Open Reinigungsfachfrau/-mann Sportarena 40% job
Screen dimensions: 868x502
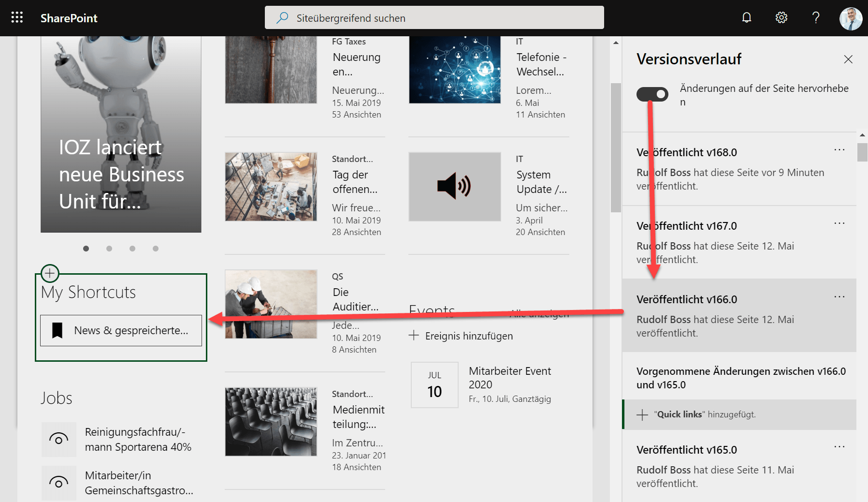click(138, 439)
